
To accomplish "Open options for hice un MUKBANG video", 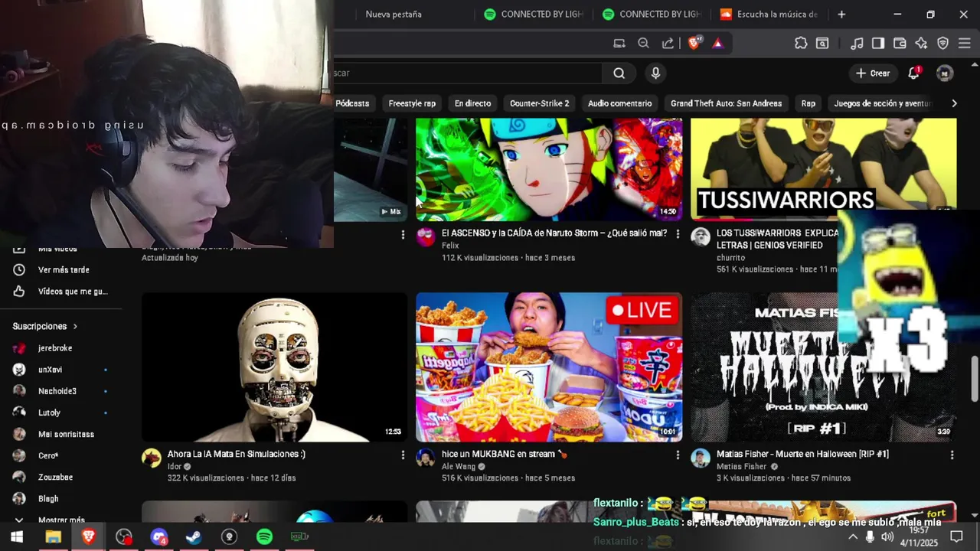I will [x=678, y=455].
